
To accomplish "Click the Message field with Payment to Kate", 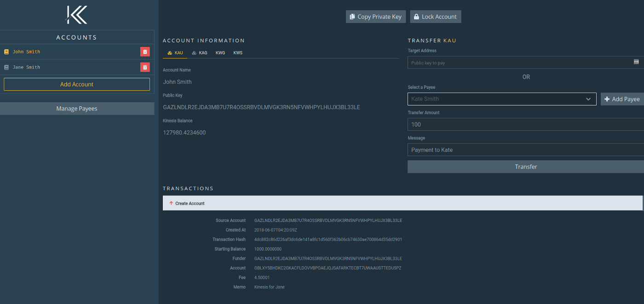I will pyautogui.click(x=526, y=150).
